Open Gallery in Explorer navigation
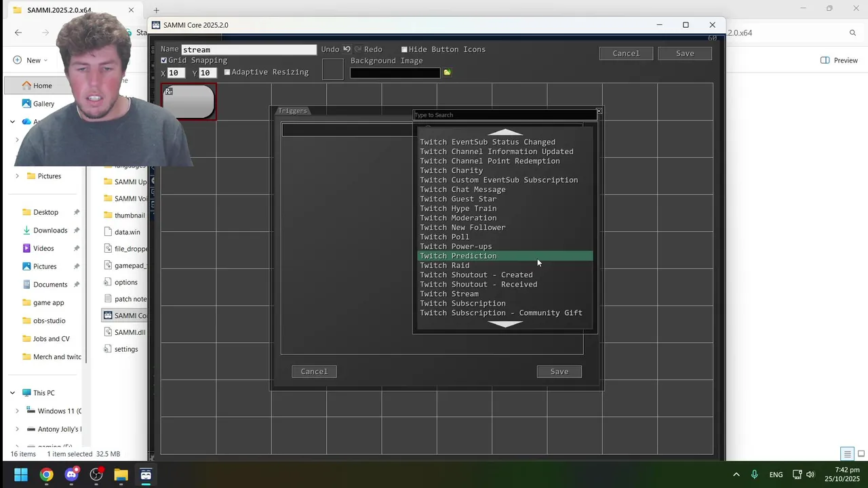The image size is (868, 488). (x=43, y=104)
